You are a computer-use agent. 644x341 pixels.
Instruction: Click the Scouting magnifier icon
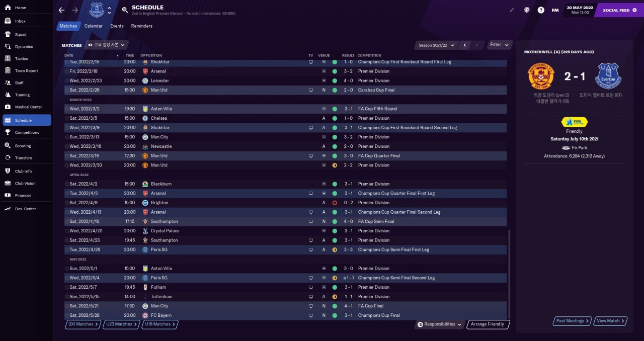click(8, 146)
